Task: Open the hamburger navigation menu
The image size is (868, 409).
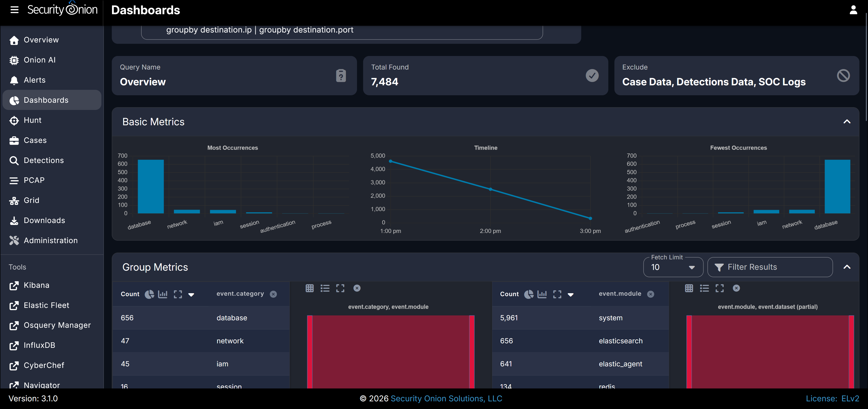Action: point(14,10)
